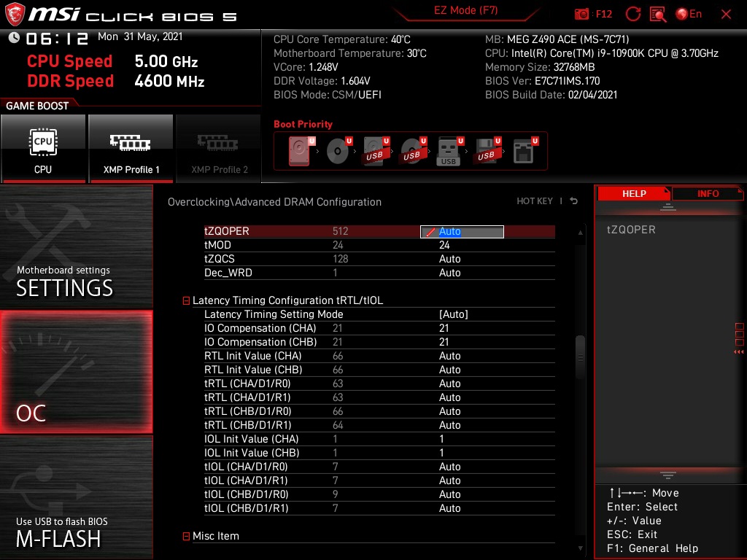
Task: Select the tMOD value 24
Action: coord(444,245)
